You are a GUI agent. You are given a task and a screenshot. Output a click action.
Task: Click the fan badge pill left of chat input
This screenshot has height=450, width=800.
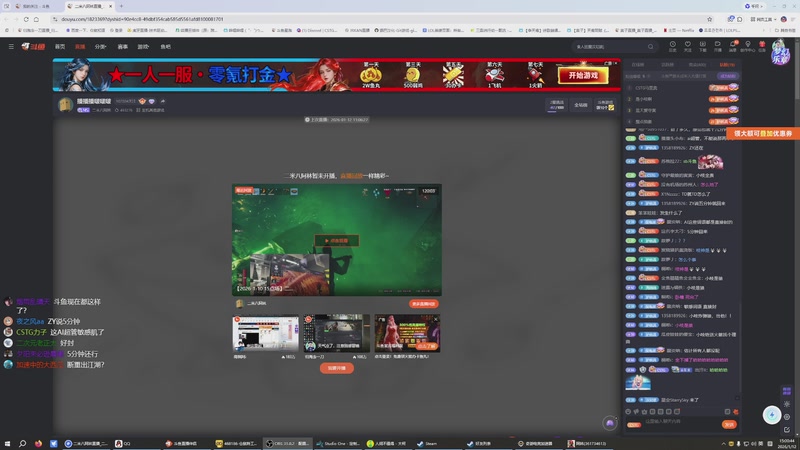(633, 424)
